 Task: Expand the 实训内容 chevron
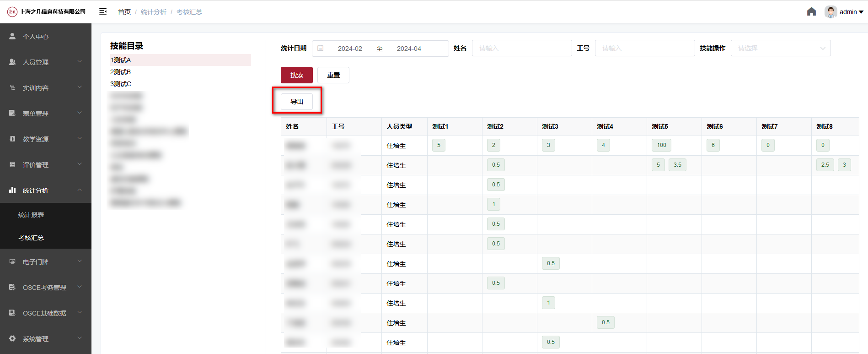(80, 87)
